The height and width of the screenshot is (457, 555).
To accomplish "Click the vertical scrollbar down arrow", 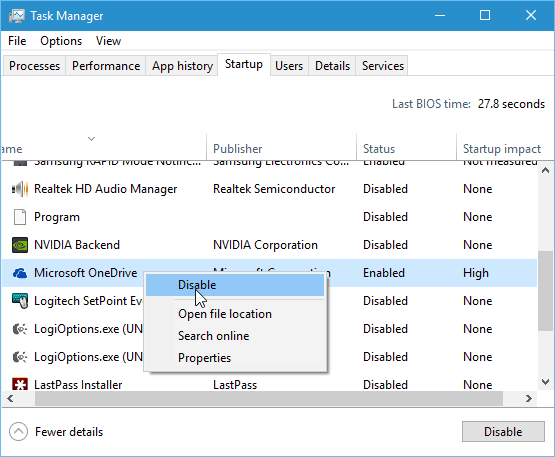I will click(x=545, y=382).
